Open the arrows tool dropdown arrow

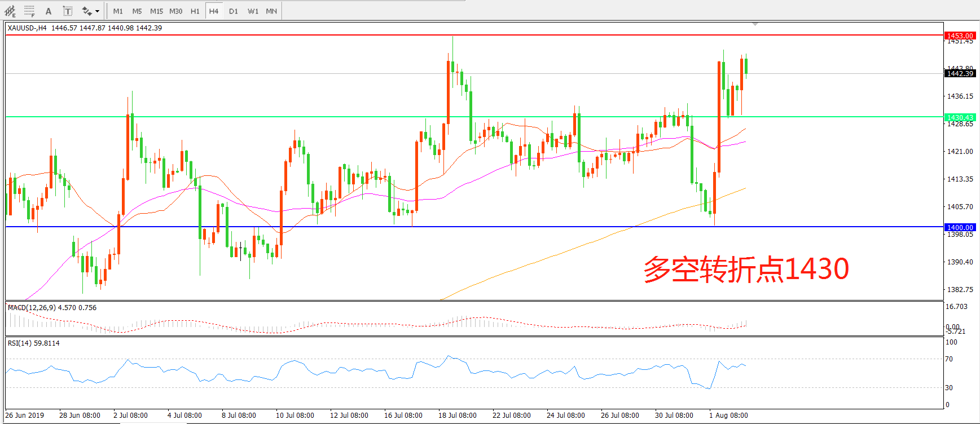[97, 11]
